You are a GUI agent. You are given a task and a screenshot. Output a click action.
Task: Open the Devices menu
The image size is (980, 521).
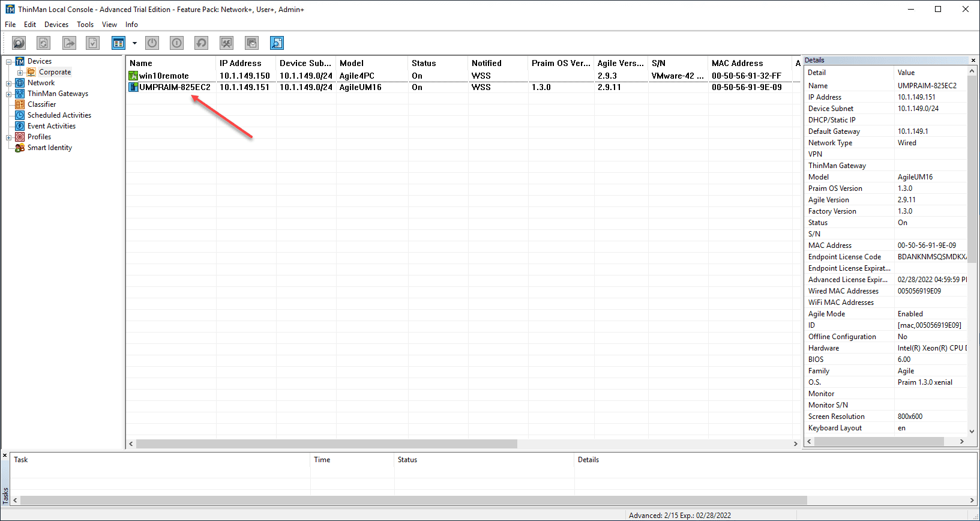point(56,25)
